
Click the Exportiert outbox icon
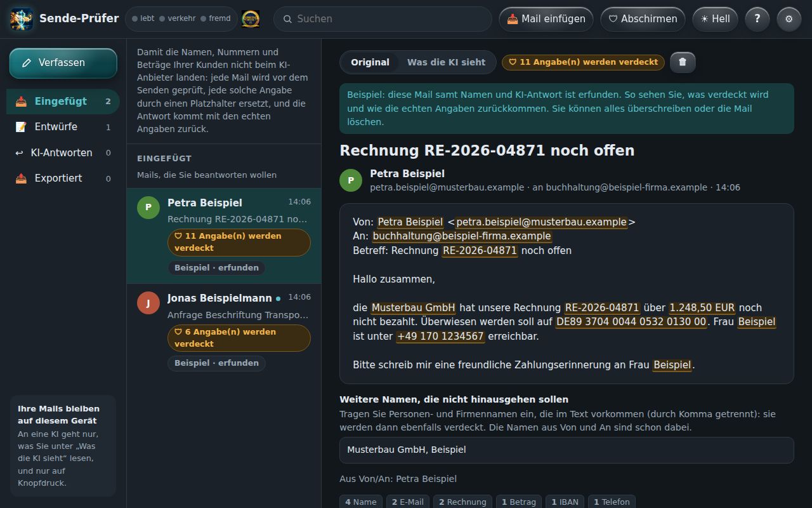(21, 178)
